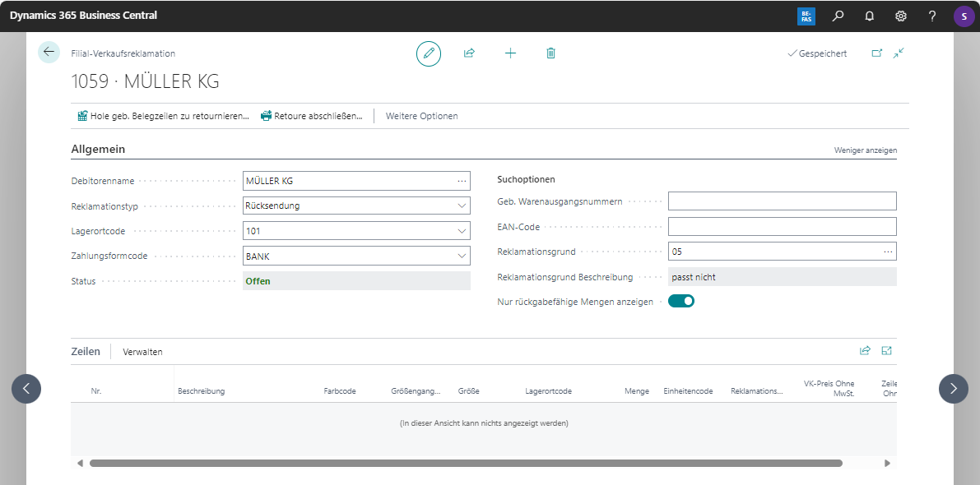Expand the Zahlungsformcode dropdown
Screen dimensions: 980x485
tap(461, 256)
